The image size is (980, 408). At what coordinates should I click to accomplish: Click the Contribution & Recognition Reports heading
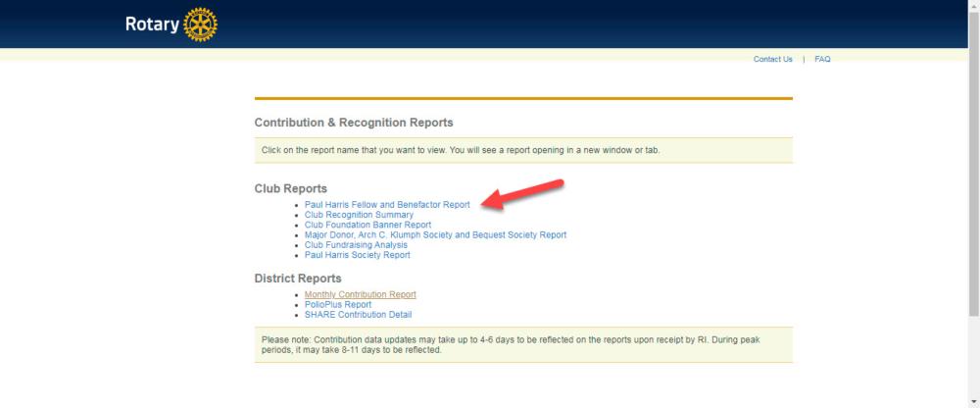[x=354, y=123]
